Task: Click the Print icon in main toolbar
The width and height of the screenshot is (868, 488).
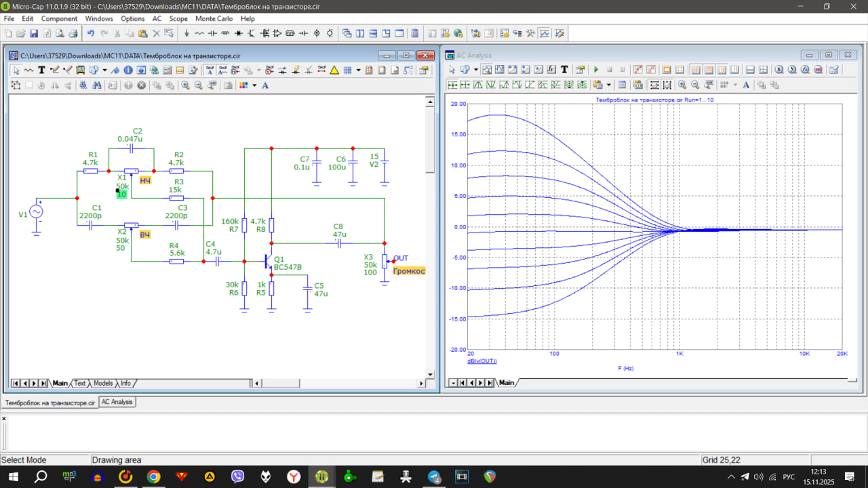Action: point(73,33)
